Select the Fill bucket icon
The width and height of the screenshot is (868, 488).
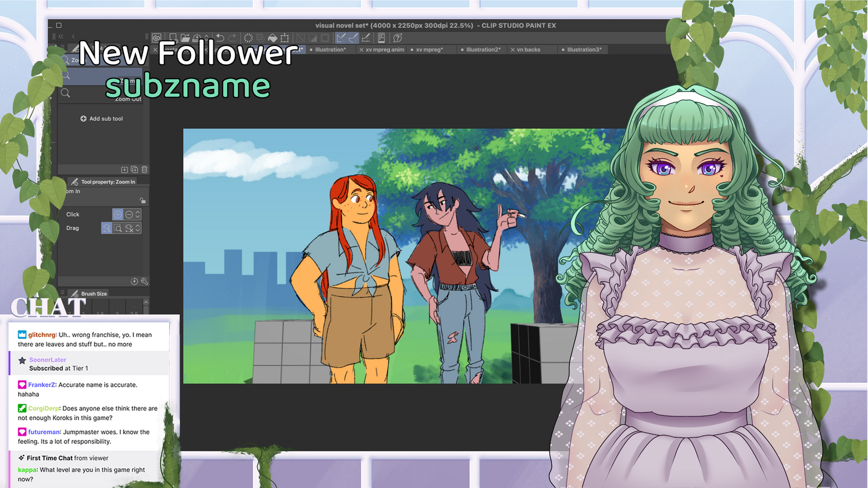point(273,37)
